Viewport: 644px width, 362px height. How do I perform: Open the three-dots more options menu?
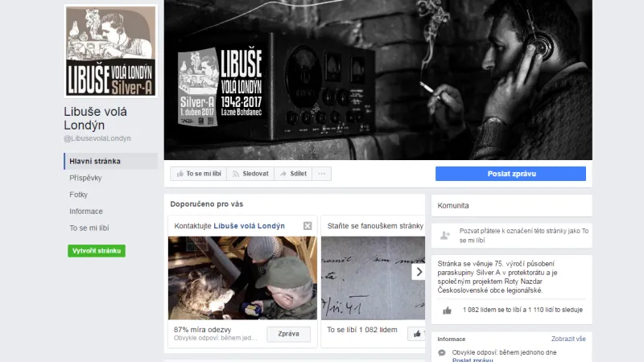coord(321,174)
